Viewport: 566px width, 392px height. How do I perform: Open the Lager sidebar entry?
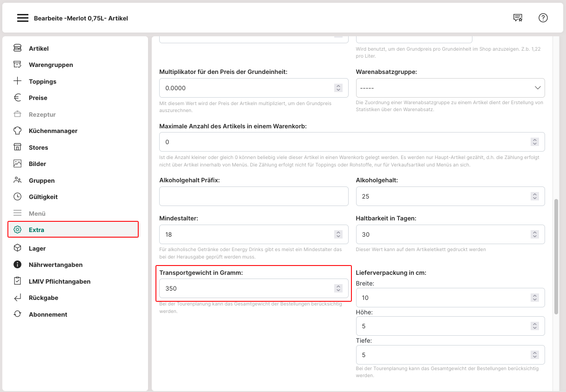click(37, 248)
